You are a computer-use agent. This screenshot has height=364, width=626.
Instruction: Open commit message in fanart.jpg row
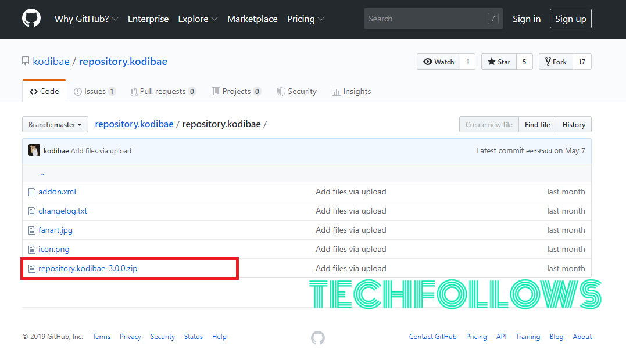tap(351, 230)
